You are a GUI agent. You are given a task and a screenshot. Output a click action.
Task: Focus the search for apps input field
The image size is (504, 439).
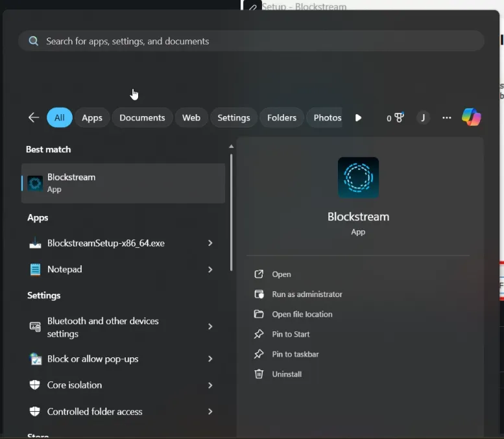[251, 41]
